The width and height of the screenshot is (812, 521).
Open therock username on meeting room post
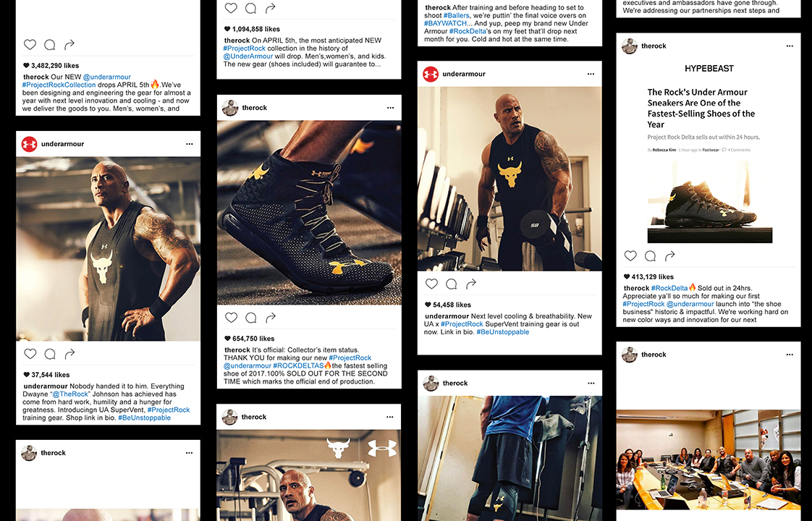654,355
